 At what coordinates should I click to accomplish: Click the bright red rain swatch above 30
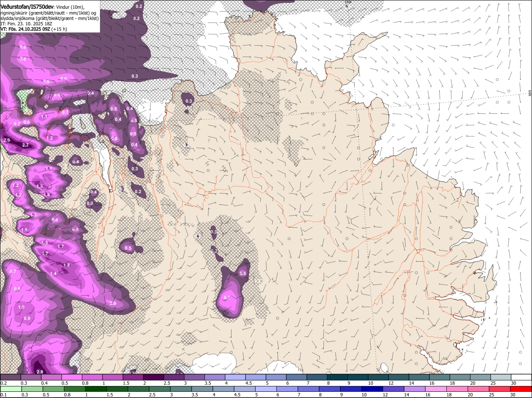click(521, 389)
